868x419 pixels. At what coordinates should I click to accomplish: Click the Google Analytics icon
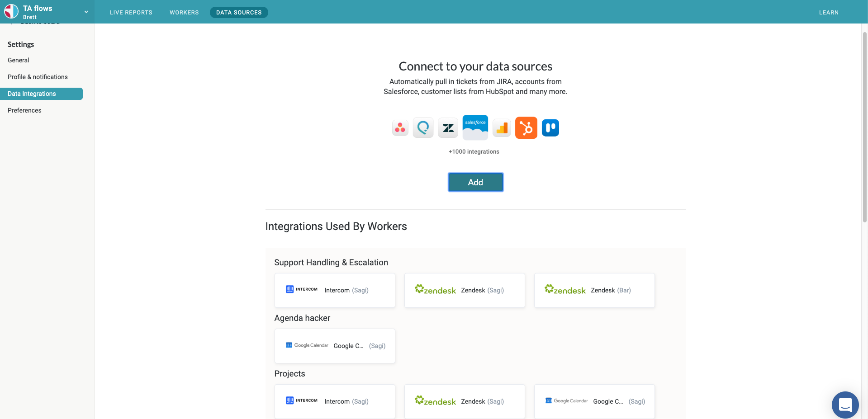click(x=502, y=128)
